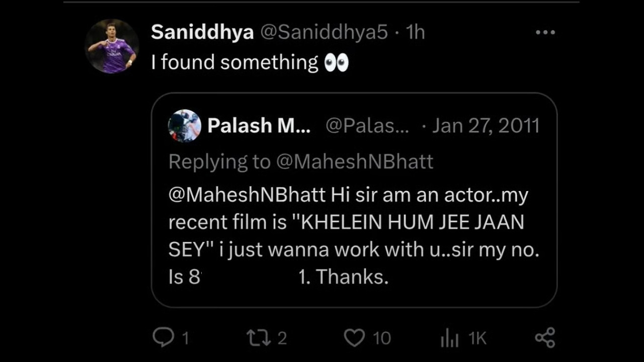The height and width of the screenshot is (362, 644).
Task: Open the views analytics bar chart icon
Action: click(x=449, y=338)
